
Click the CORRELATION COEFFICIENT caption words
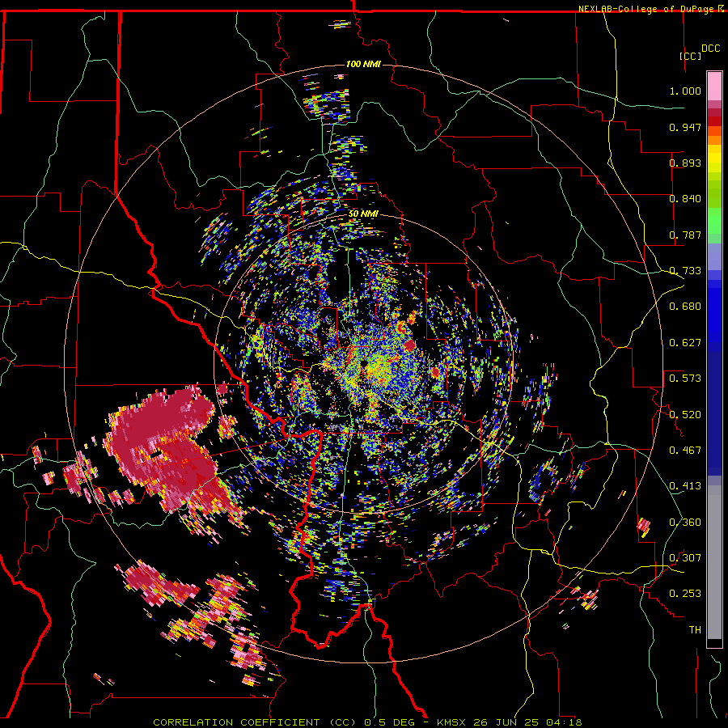[236, 722]
